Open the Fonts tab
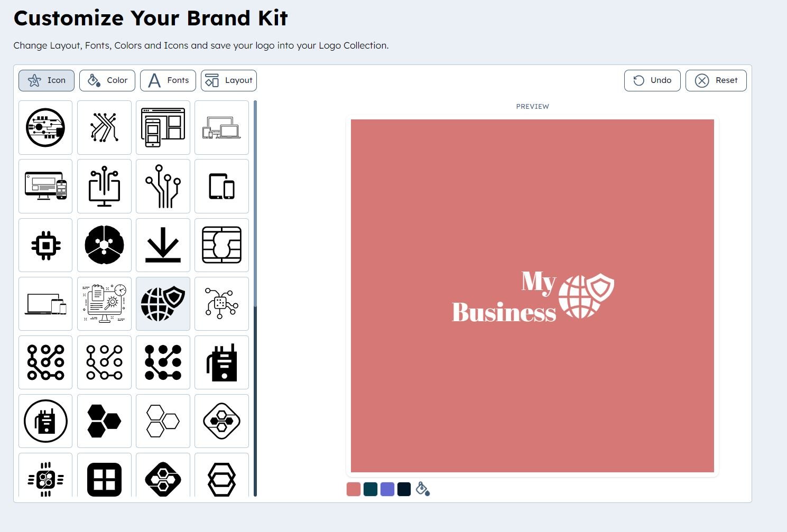787x532 pixels. coord(168,80)
